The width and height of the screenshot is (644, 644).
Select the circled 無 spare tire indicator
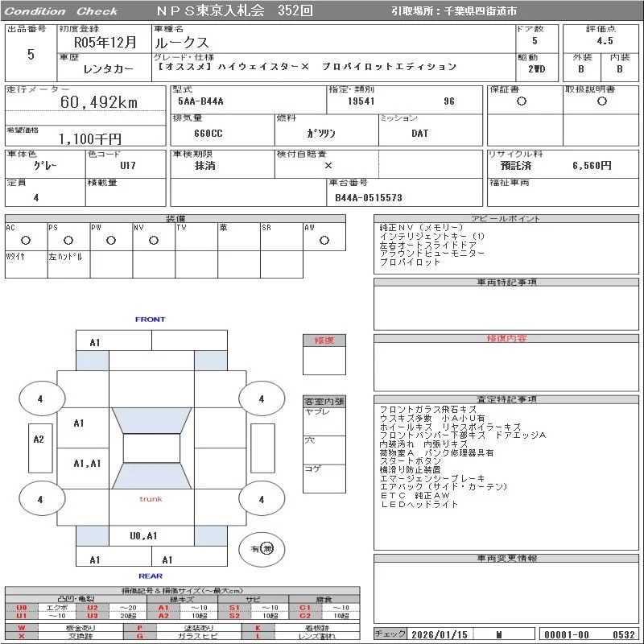point(266,548)
